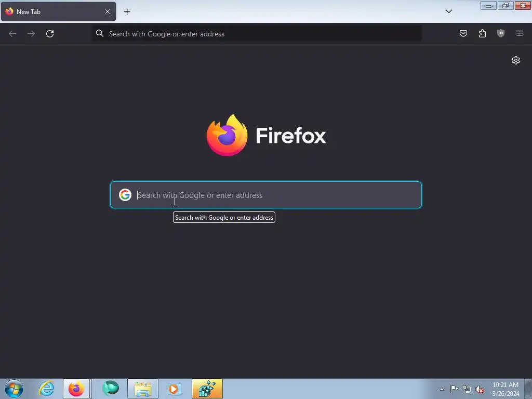Launch Internet Explorer from taskbar
Image resolution: width=532 pixels, height=399 pixels.
[46, 389]
